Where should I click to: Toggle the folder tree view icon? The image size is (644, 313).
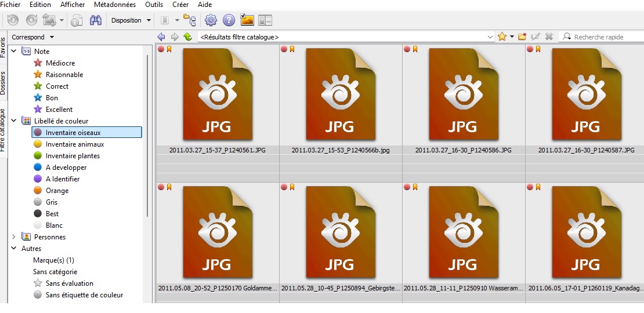(x=189, y=20)
